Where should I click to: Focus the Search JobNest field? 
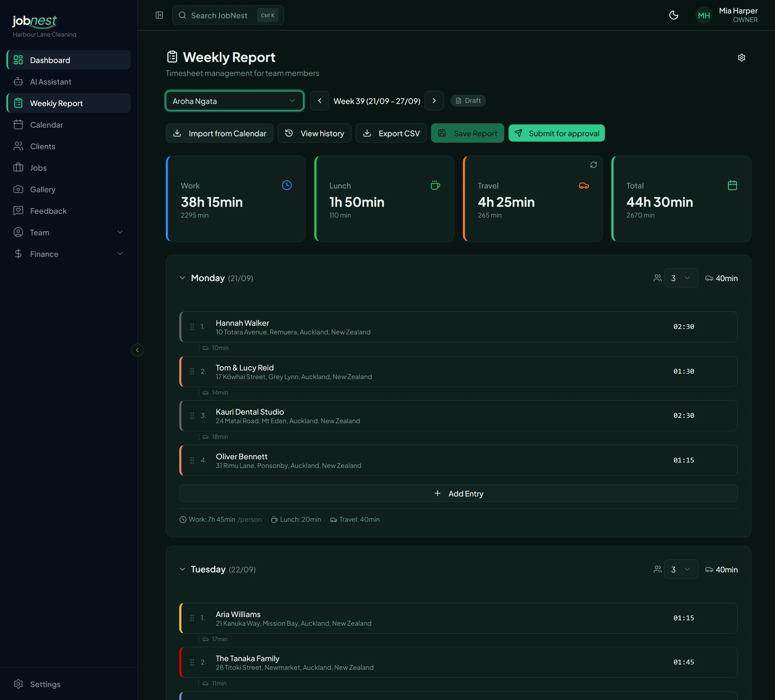pyautogui.click(x=228, y=15)
